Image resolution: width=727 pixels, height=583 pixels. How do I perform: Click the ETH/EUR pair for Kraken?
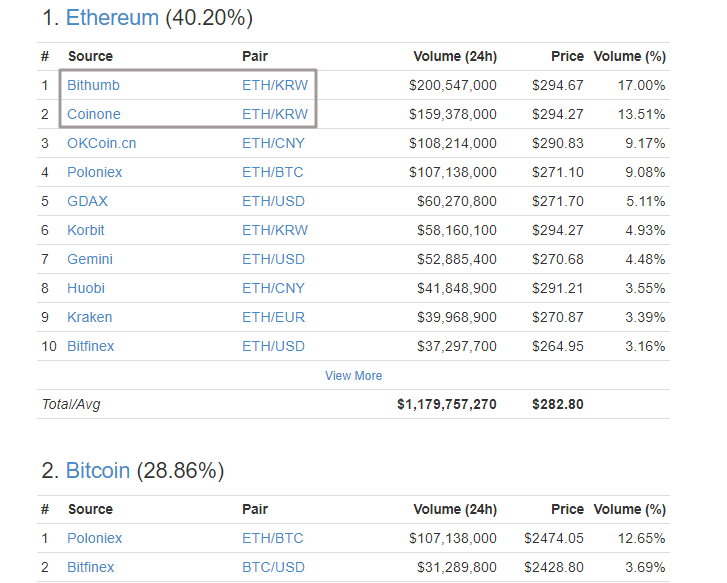pyautogui.click(x=273, y=317)
